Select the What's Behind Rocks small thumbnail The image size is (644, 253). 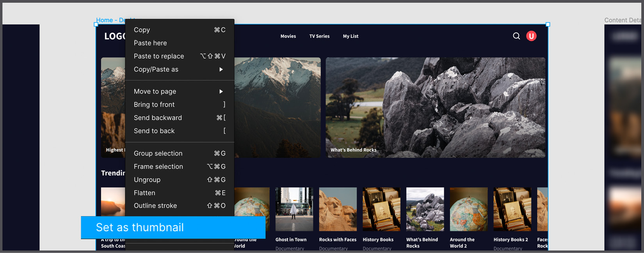[425, 209]
